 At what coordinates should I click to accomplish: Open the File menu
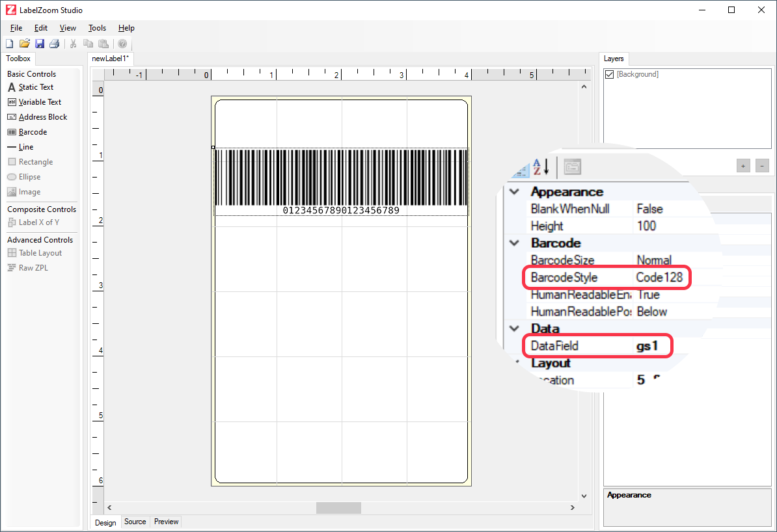[16, 28]
